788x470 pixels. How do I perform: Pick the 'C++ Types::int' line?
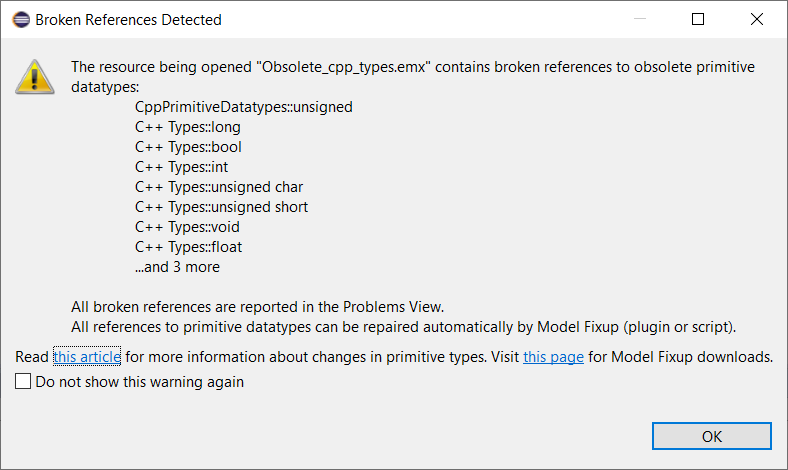(181, 167)
